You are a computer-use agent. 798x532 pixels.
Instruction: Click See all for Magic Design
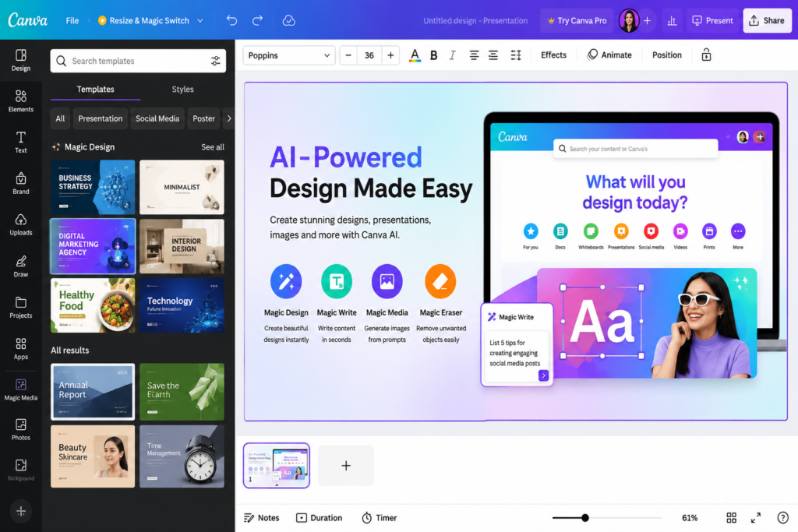(x=212, y=147)
